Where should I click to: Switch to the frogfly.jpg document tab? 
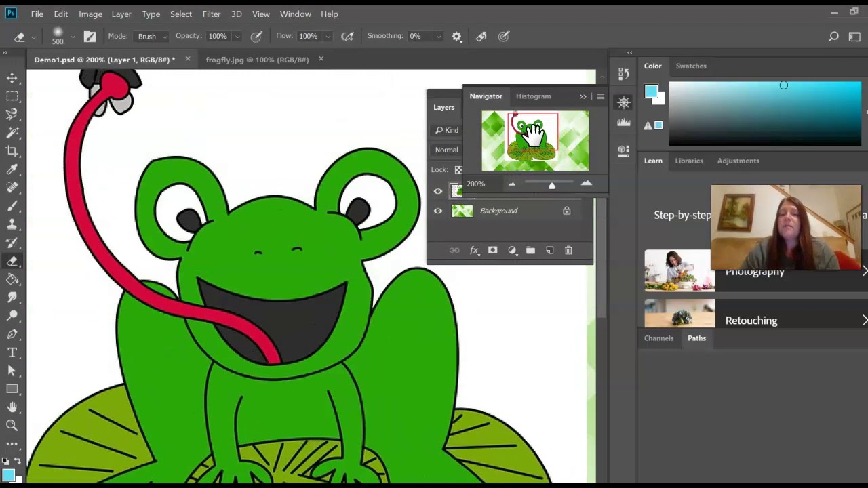point(257,60)
